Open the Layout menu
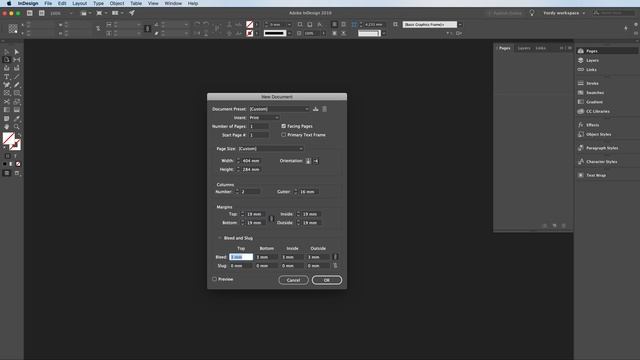Screen dimensions: 640x360 coord(80,3)
